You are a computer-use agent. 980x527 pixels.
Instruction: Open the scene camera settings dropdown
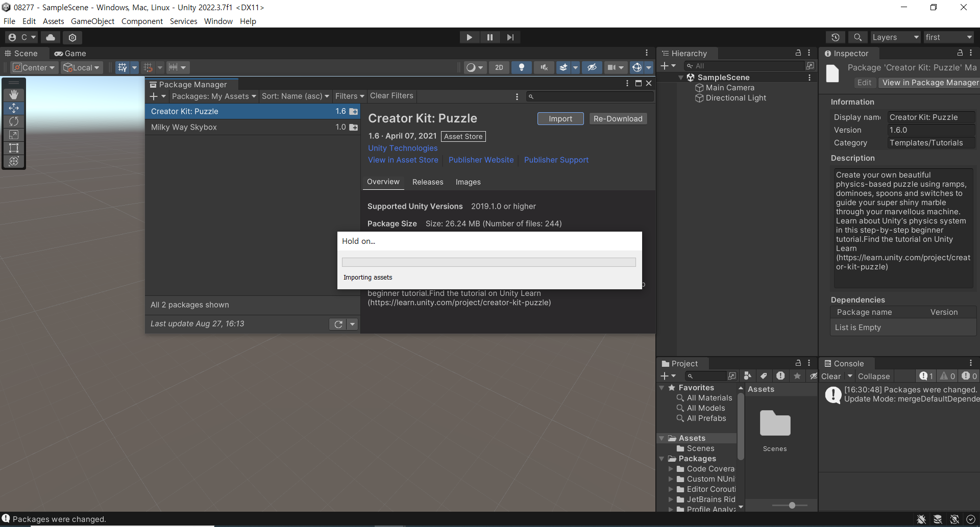616,67
